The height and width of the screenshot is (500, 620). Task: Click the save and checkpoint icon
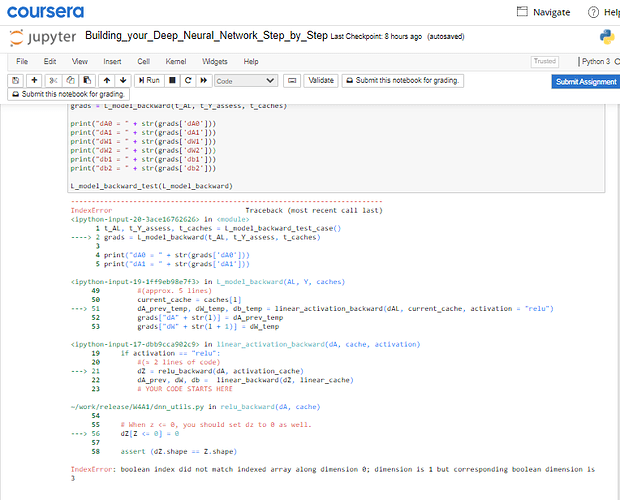coord(16,80)
